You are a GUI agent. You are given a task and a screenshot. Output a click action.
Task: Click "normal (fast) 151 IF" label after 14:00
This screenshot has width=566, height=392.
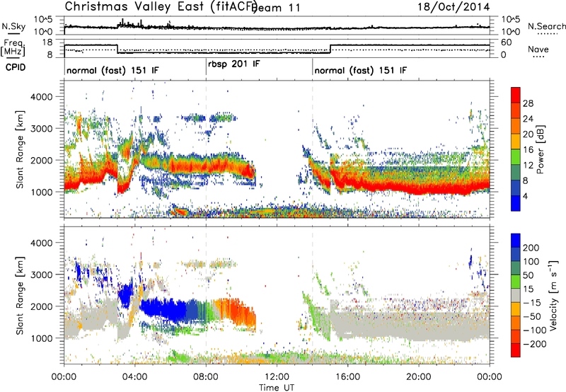[360, 70]
